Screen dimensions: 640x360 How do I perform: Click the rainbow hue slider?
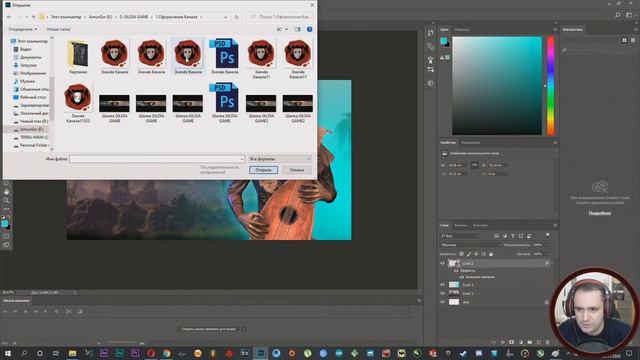551,86
